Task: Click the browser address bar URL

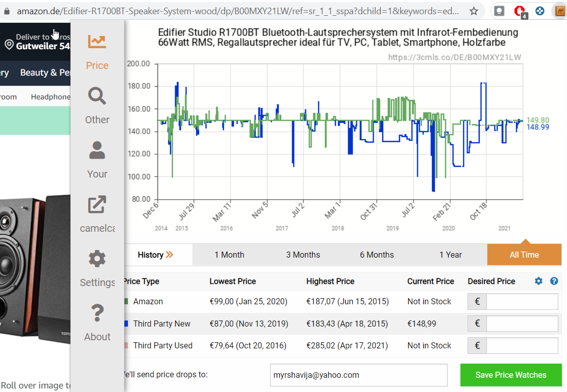Action: tap(238, 11)
